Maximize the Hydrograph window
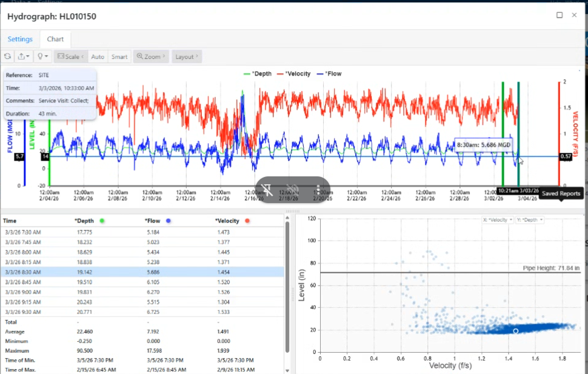 pos(560,15)
